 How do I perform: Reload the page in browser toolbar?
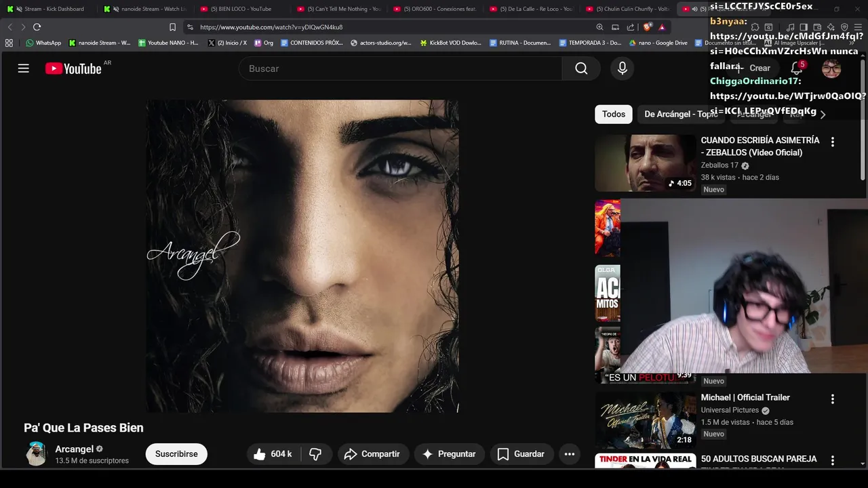pos(37,27)
